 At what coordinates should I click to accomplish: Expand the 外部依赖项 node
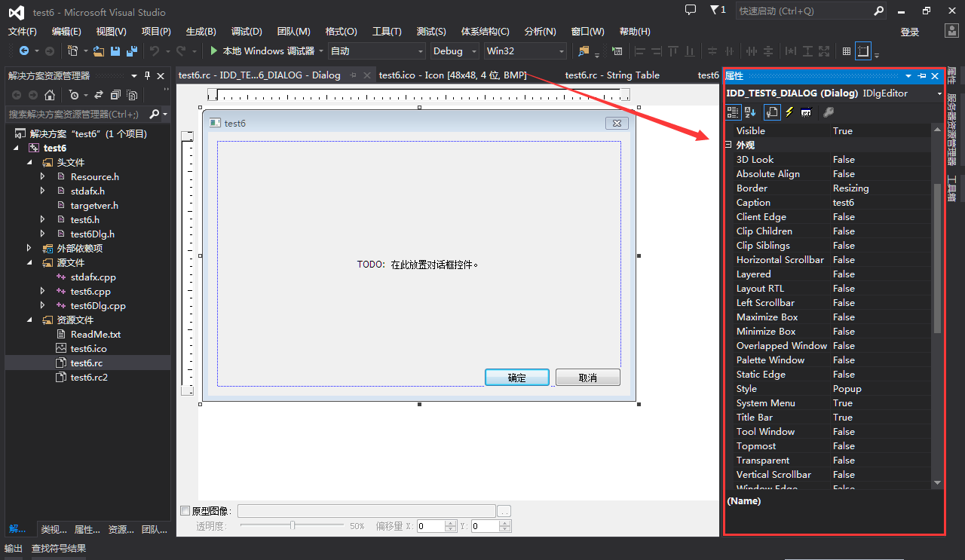pyautogui.click(x=30, y=248)
